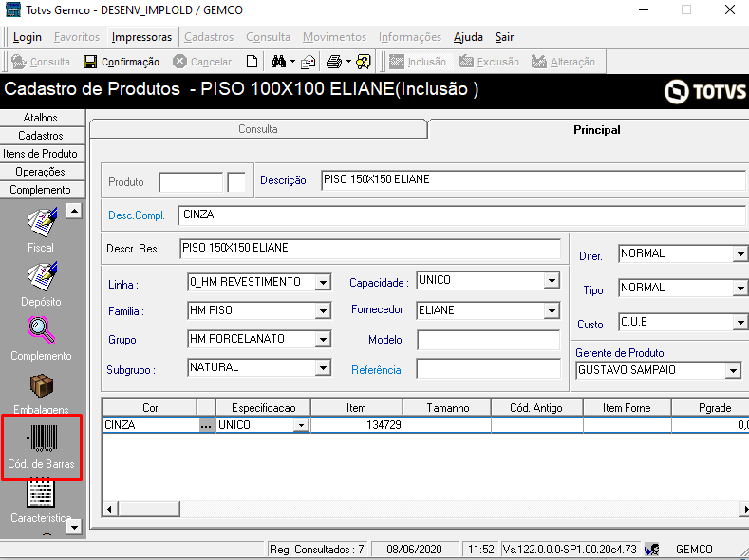
Task: Open the Ajuda menu
Action: [x=468, y=37]
